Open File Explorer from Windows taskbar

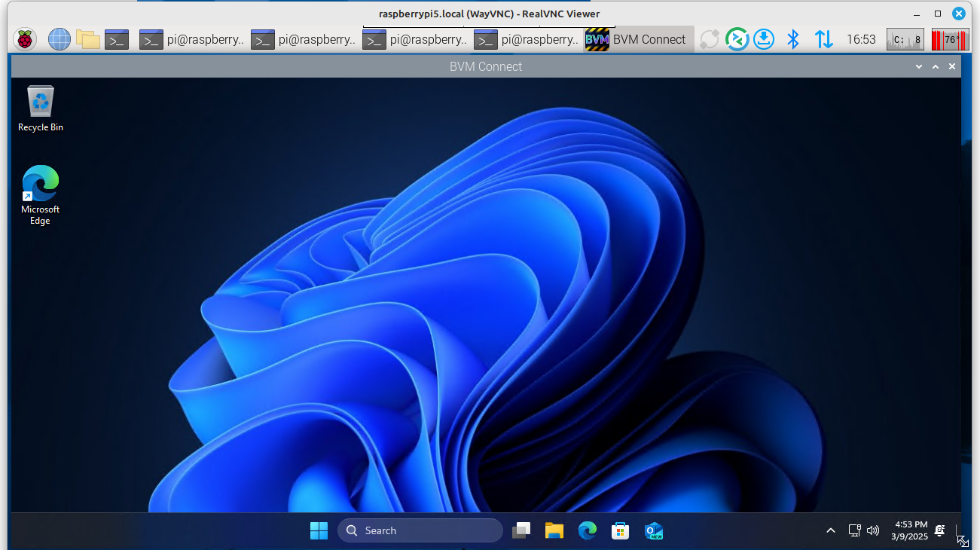coord(554,530)
